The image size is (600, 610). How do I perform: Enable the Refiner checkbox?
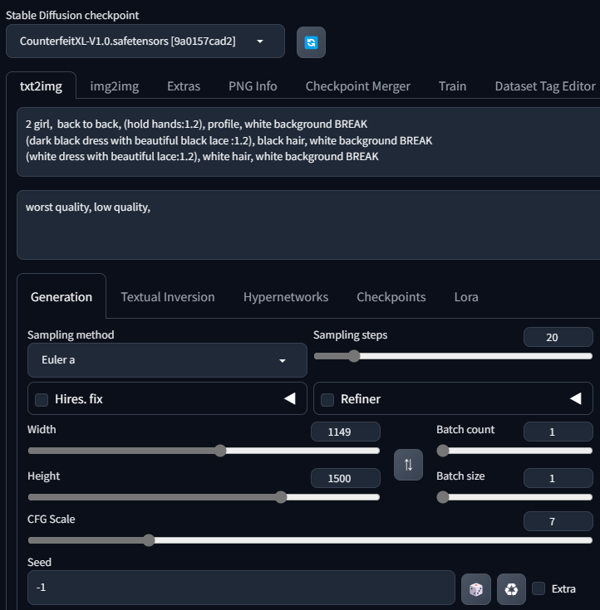[x=327, y=400]
